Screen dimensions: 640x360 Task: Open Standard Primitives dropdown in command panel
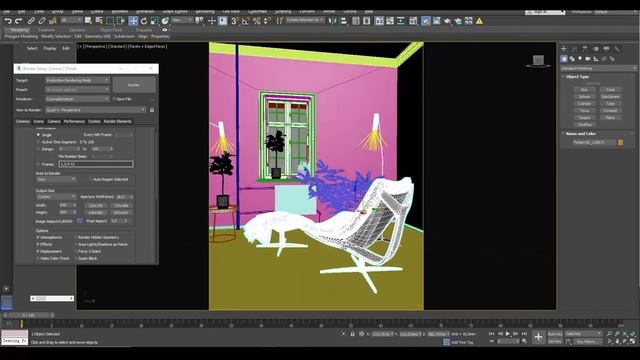(x=598, y=68)
